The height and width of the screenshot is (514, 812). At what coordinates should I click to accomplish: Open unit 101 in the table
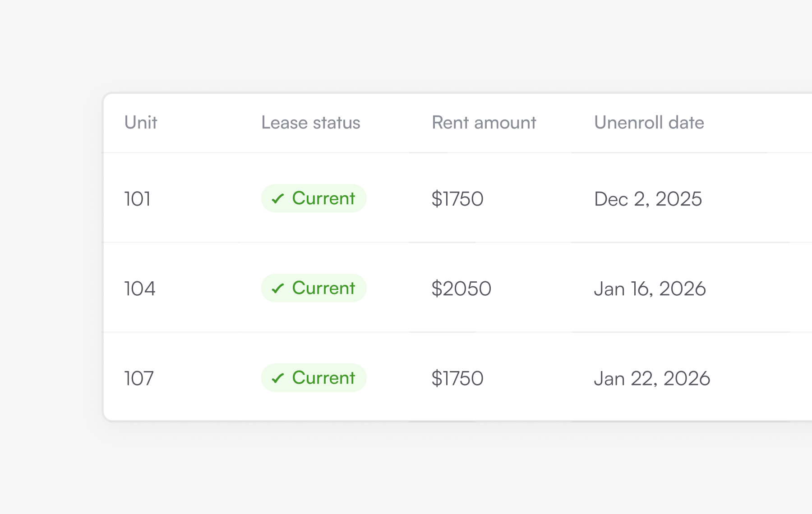point(138,199)
